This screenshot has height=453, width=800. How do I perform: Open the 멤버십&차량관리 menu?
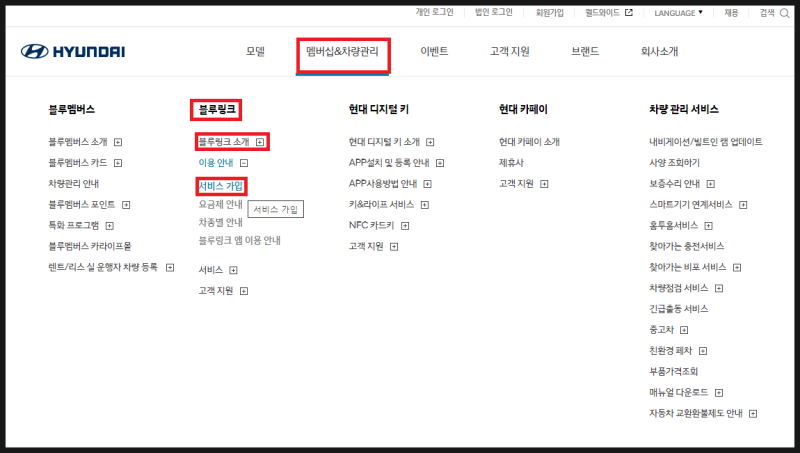point(342,52)
